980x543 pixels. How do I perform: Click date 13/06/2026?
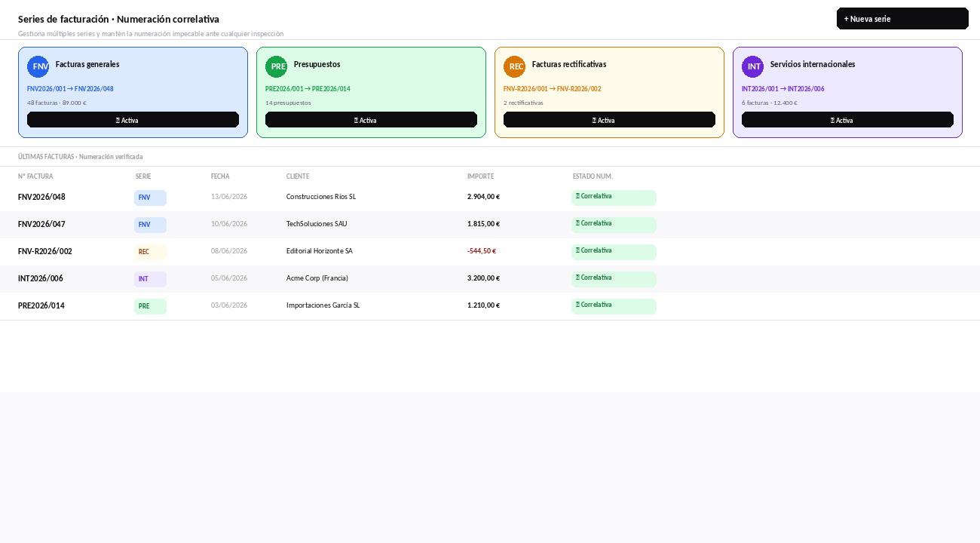229,197
